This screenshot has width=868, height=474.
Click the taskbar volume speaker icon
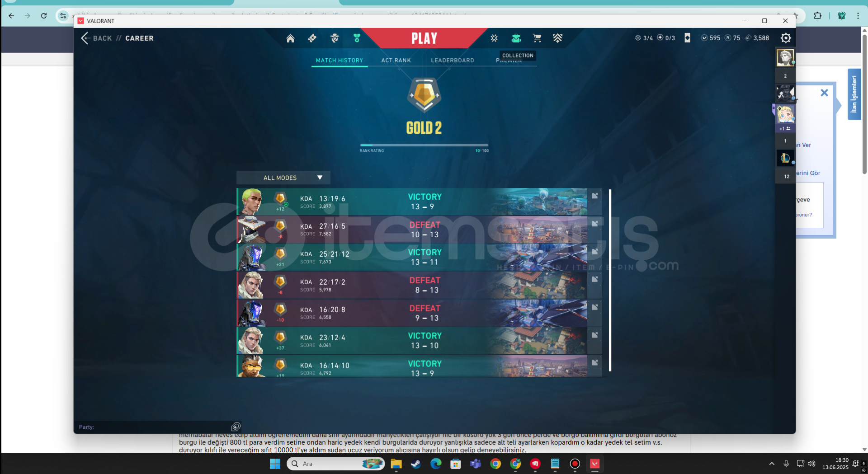click(x=811, y=464)
